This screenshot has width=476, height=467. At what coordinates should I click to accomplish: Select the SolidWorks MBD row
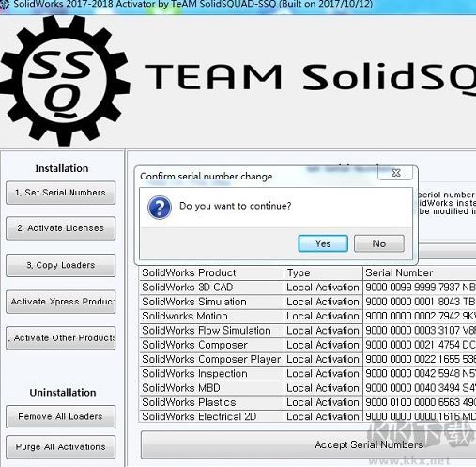click(308, 388)
